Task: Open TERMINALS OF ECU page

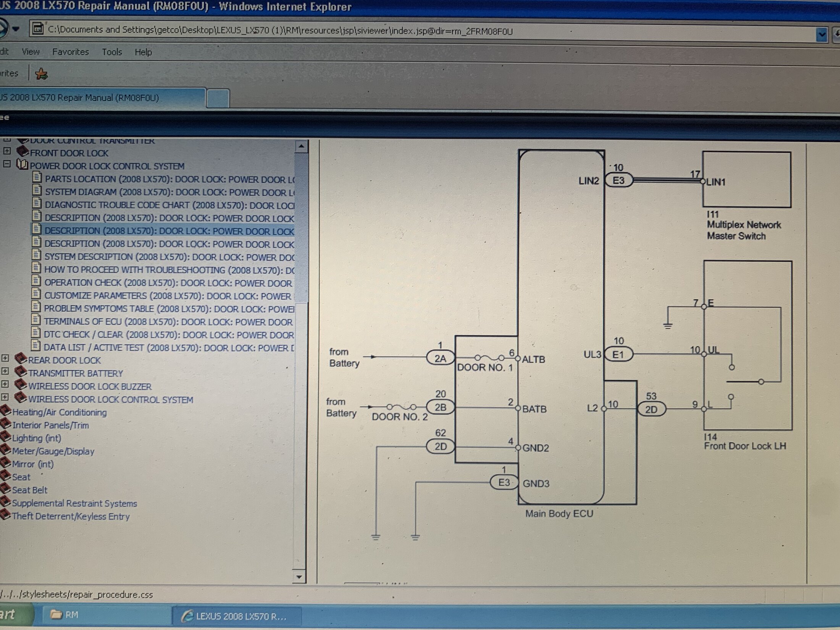Action: tap(168, 322)
